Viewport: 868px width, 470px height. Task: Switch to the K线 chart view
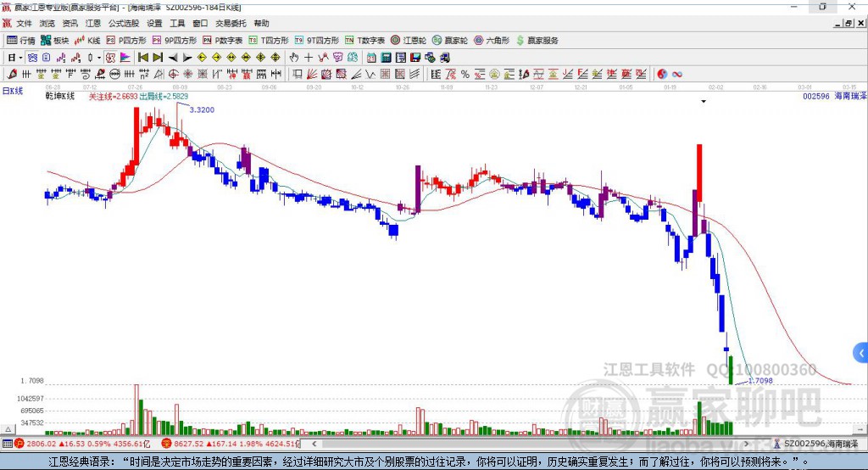tap(87, 41)
